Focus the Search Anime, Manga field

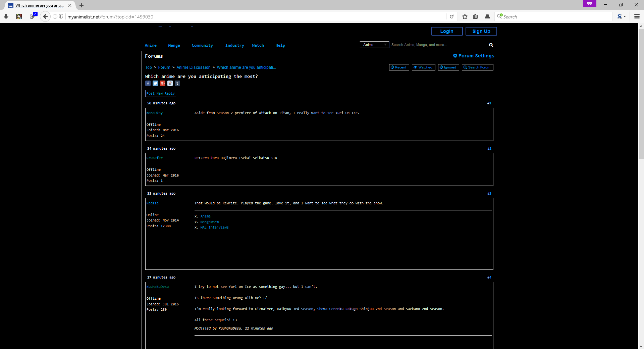click(x=438, y=45)
